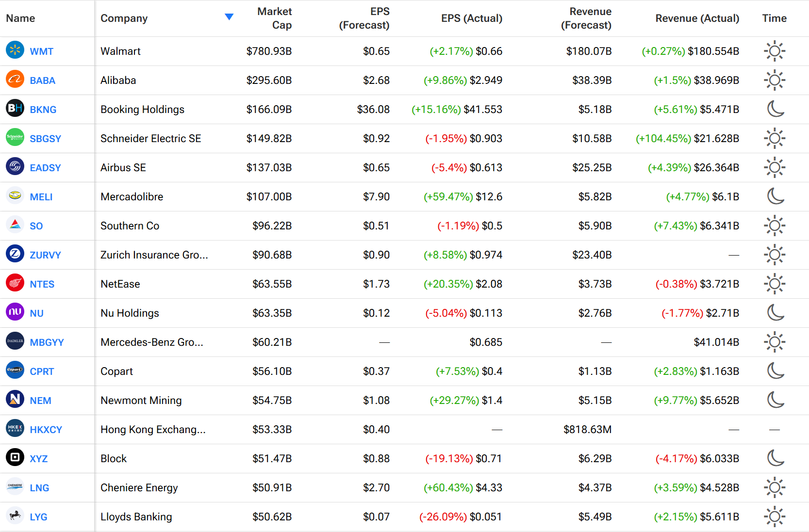
Task: Open the NEM ticker link
Action: pyautogui.click(x=40, y=401)
